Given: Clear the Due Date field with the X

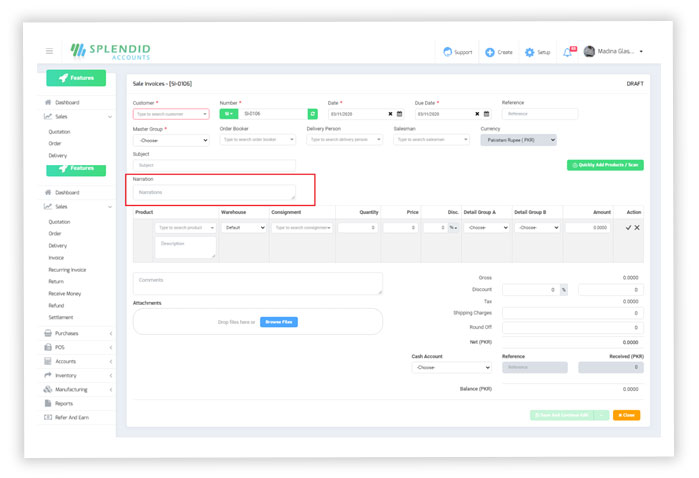Looking at the screenshot, I should pos(477,114).
